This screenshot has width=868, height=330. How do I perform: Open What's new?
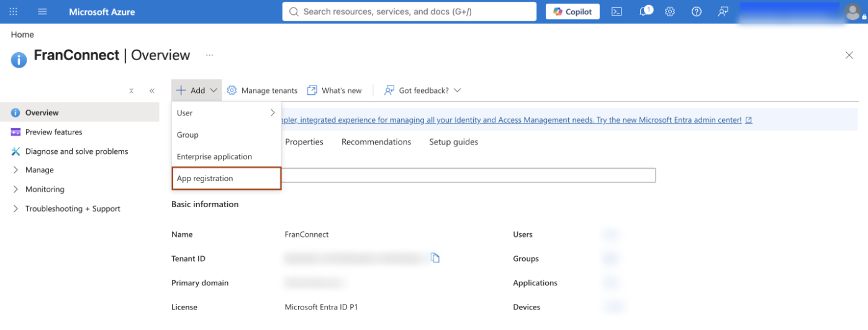click(334, 91)
